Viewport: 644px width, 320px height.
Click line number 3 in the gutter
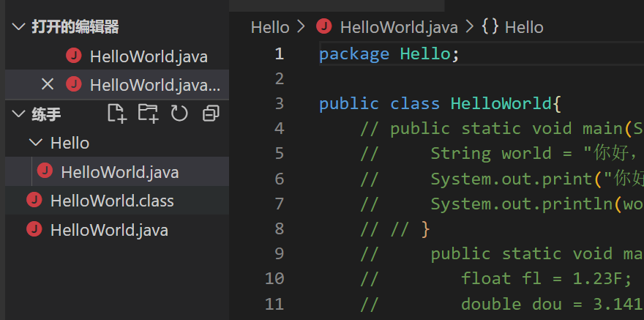coord(279,103)
